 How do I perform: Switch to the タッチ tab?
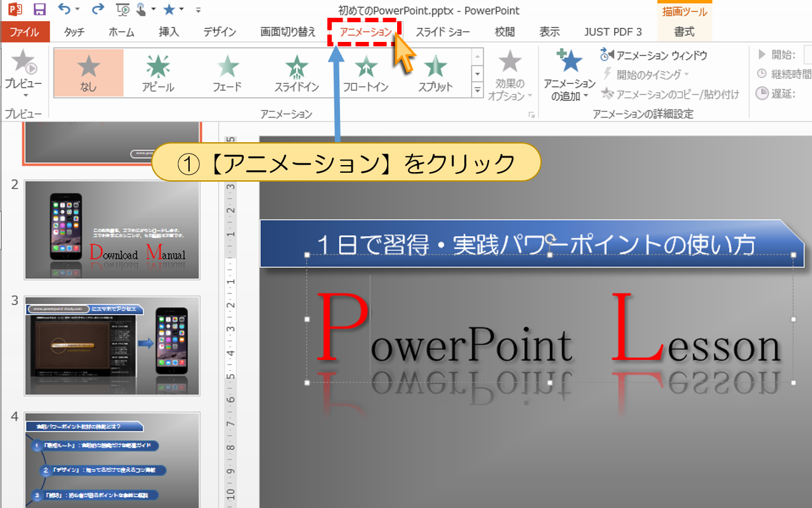pos(74,32)
